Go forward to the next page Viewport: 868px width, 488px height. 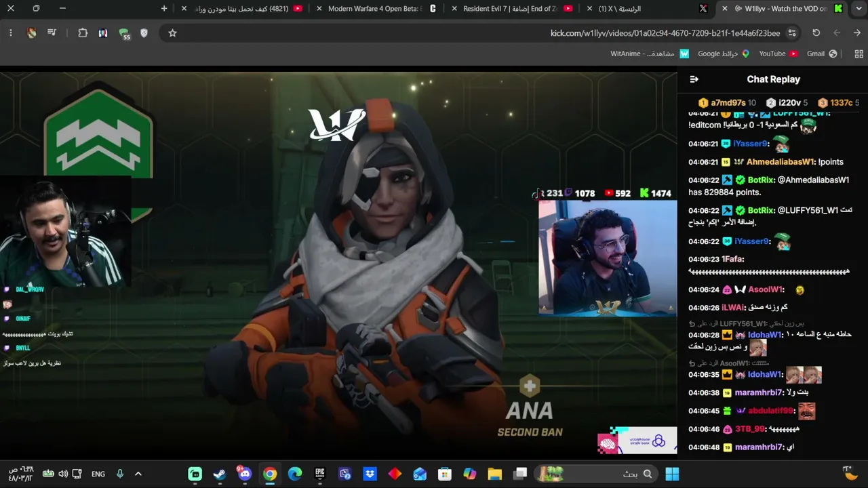coord(837,33)
